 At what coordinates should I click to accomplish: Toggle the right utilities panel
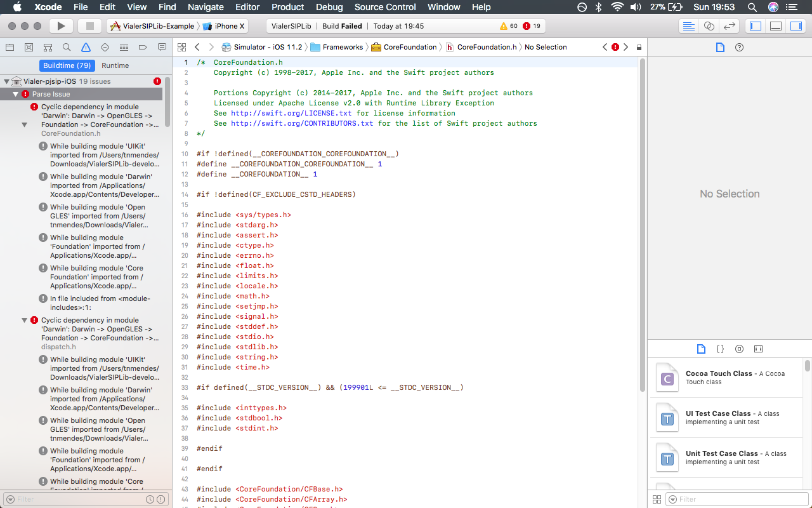797,25
